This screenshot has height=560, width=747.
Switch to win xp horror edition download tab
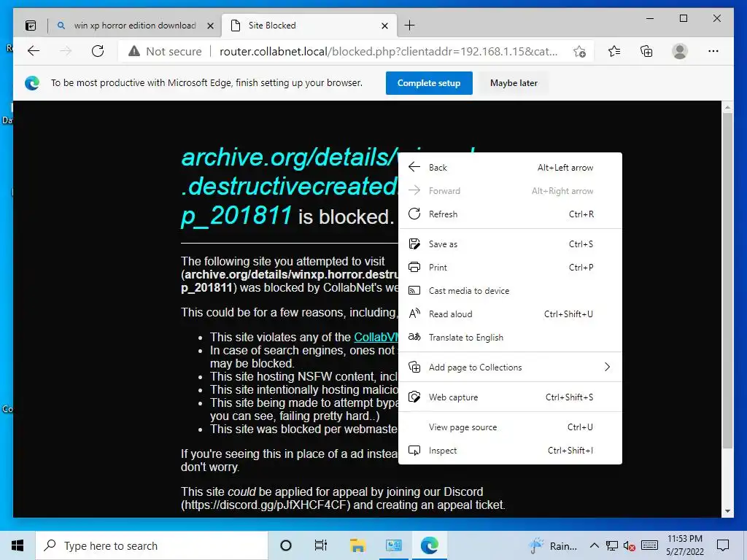coord(135,26)
